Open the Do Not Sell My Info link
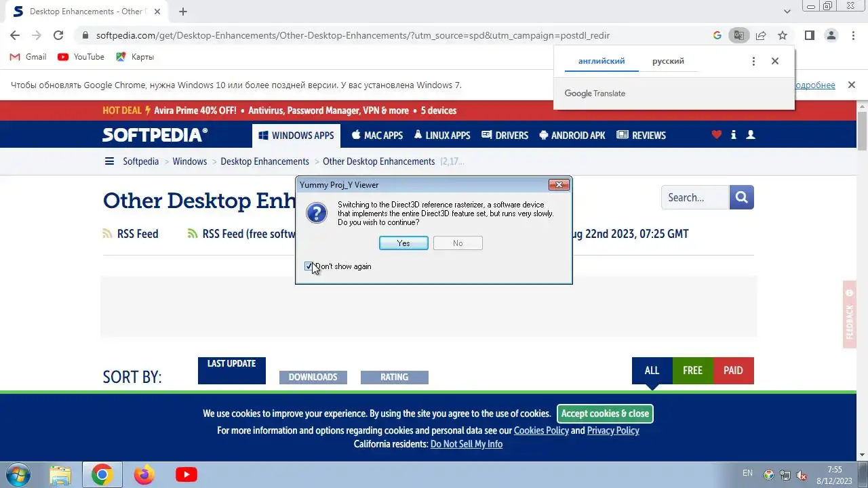This screenshot has height=488, width=868. click(x=467, y=444)
